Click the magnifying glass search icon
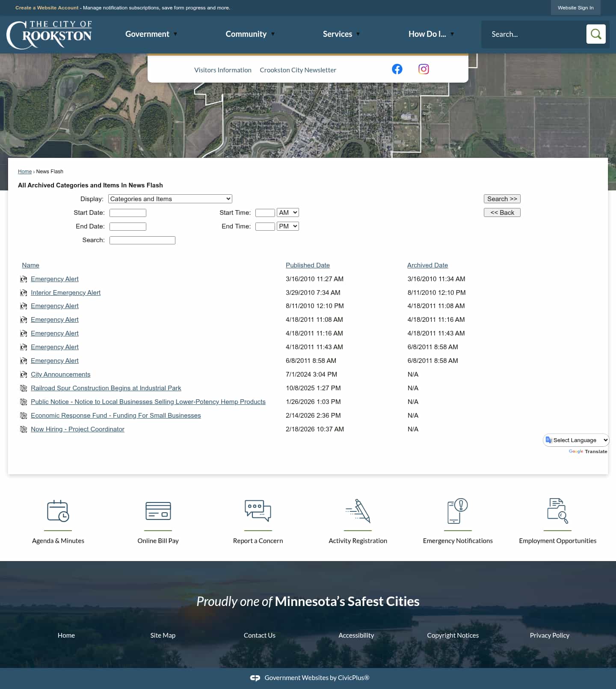 (x=595, y=34)
